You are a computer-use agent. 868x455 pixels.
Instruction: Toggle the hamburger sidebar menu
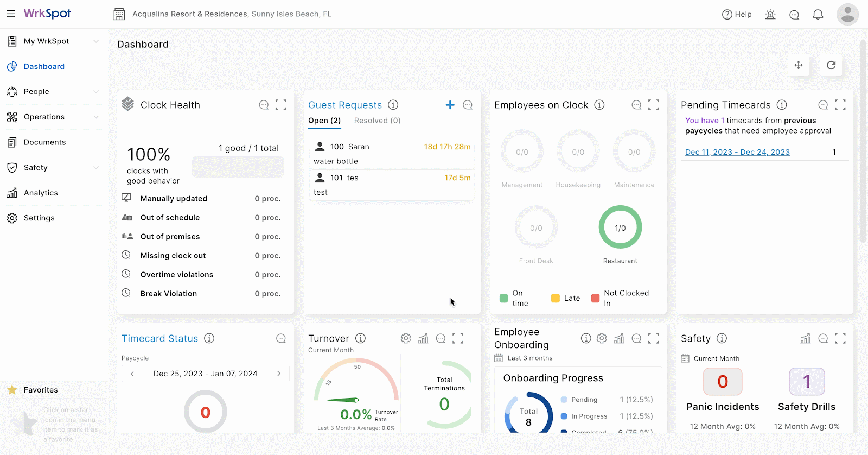coord(11,14)
